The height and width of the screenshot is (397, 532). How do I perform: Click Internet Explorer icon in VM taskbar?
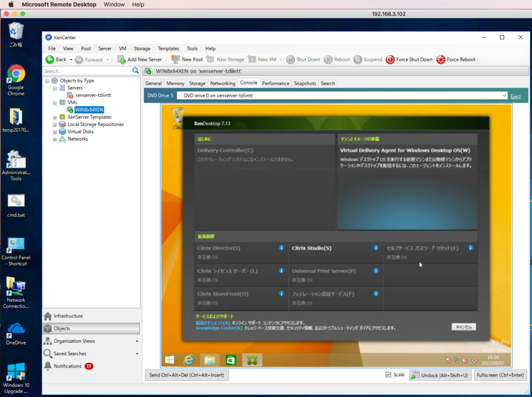pos(189,360)
